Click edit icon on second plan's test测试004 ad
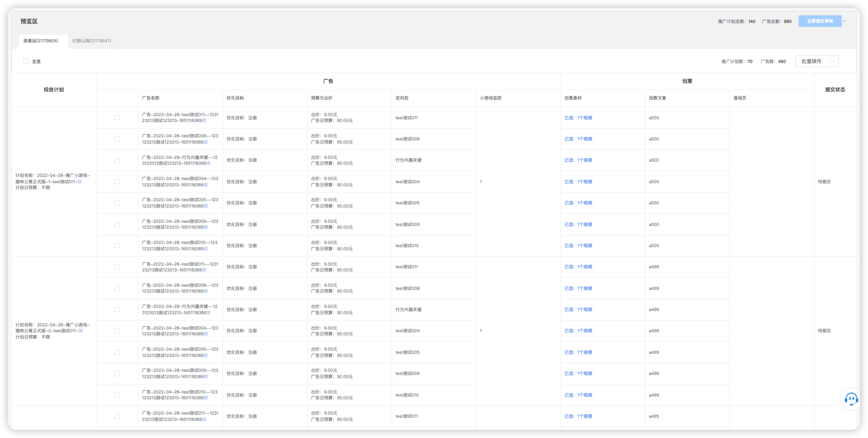This screenshot has height=438, width=868. pos(206,334)
